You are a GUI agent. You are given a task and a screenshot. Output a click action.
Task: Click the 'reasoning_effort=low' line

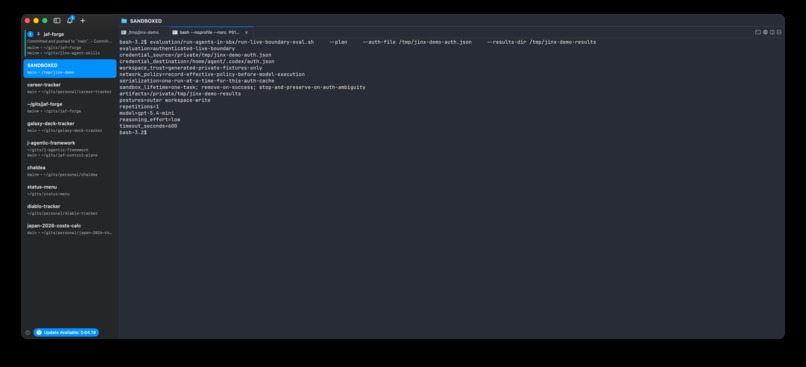150,119
